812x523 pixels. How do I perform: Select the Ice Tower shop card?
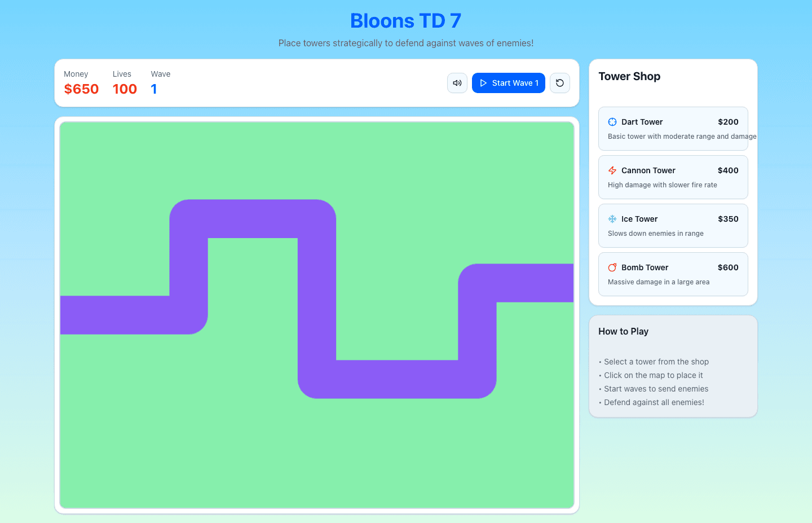click(673, 226)
